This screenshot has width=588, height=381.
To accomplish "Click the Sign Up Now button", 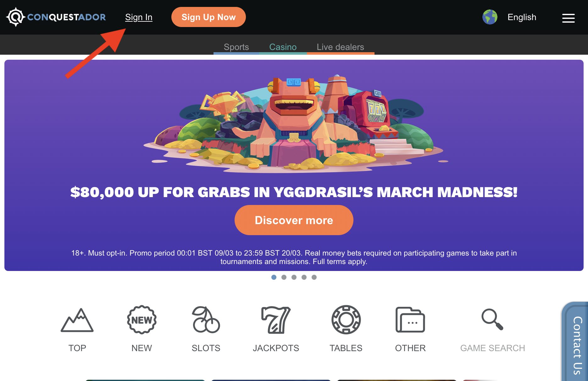I will 208,17.
